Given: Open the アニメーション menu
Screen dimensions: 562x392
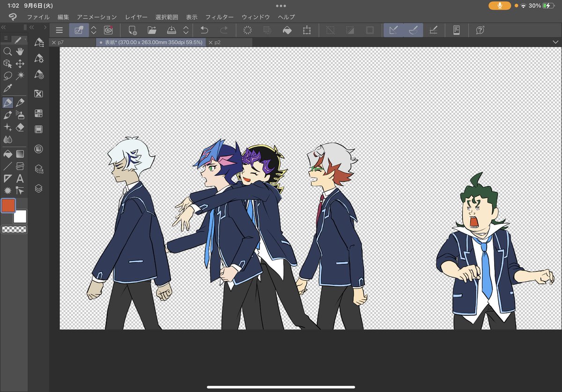Looking at the screenshot, I should pyautogui.click(x=97, y=17).
